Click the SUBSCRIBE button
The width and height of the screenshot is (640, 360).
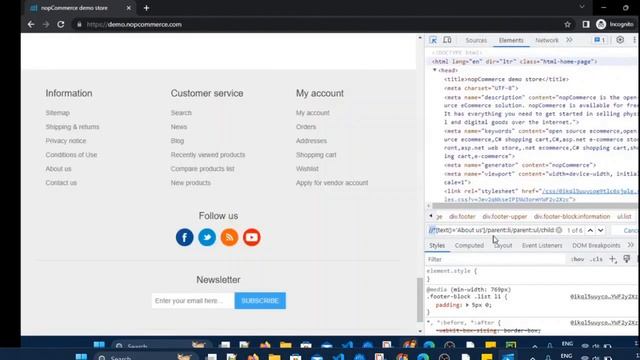(x=260, y=301)
